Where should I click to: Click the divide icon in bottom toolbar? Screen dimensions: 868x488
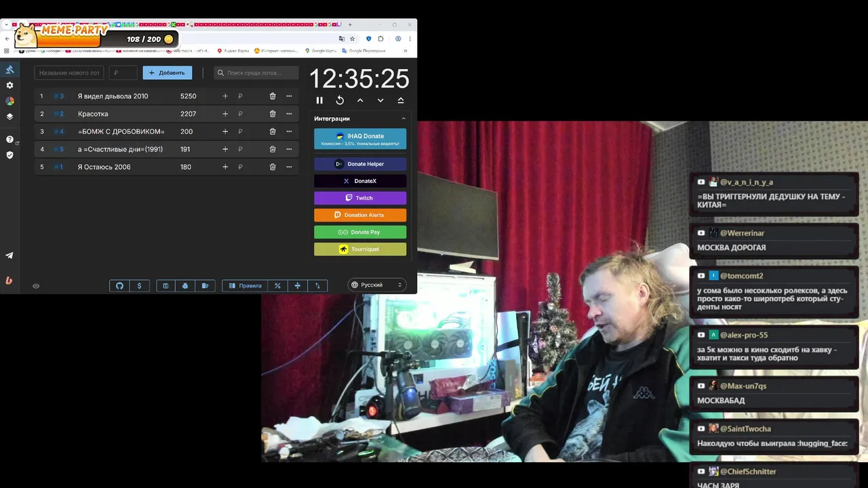coord(297,286)
